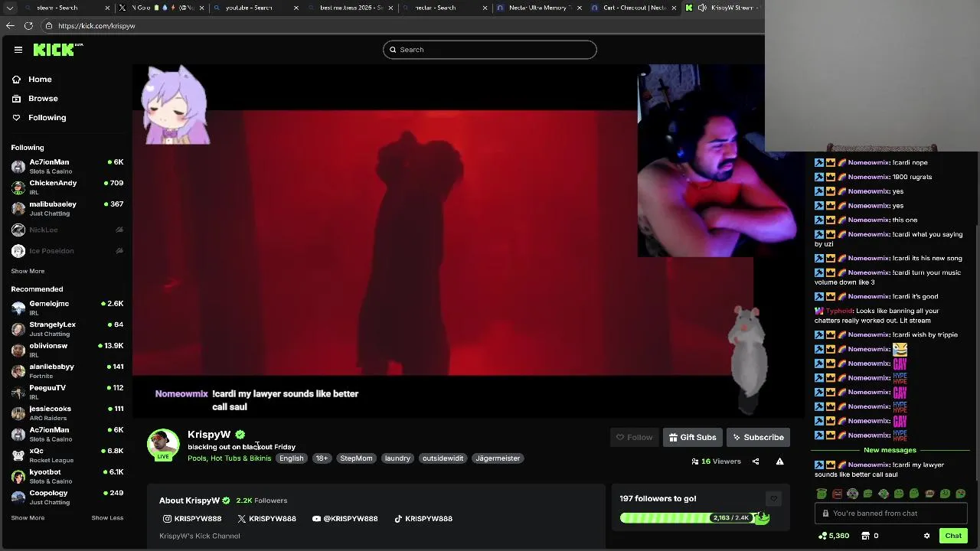Open jessiecooks ARC Raiders channel
980x551 pixels.
67,412
